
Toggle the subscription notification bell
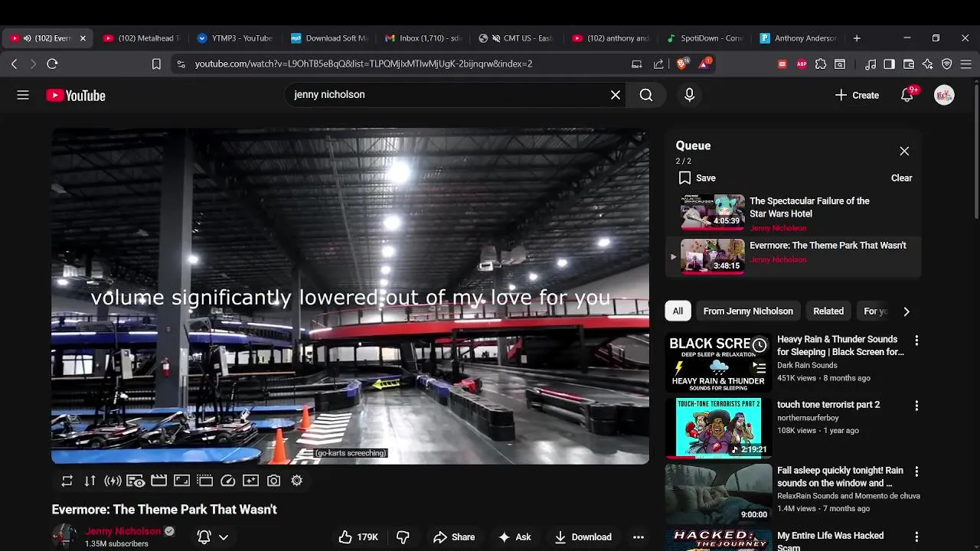pos(204,537)
